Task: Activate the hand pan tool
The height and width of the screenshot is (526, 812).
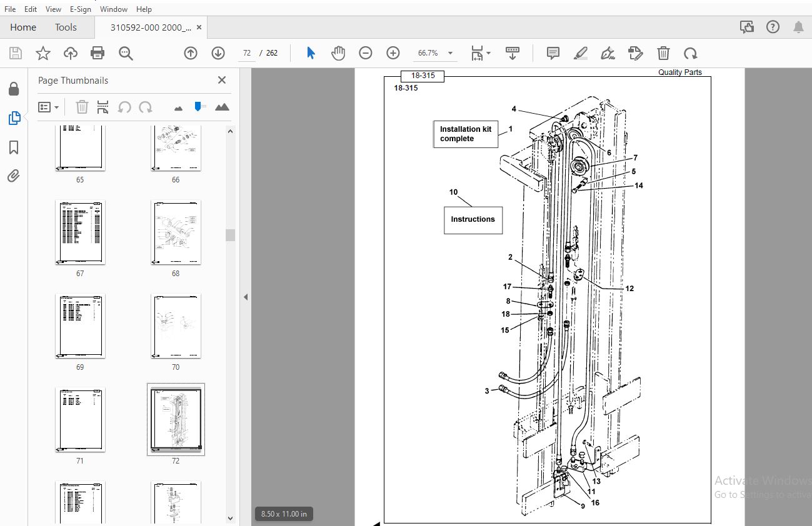Action: [338, 53]
